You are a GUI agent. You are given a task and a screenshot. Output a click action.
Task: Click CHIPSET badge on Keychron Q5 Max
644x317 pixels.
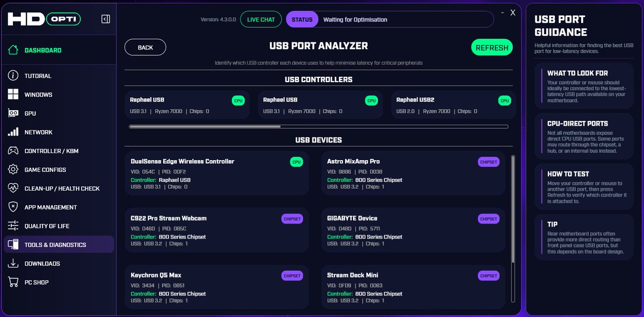tap(292, 276)
